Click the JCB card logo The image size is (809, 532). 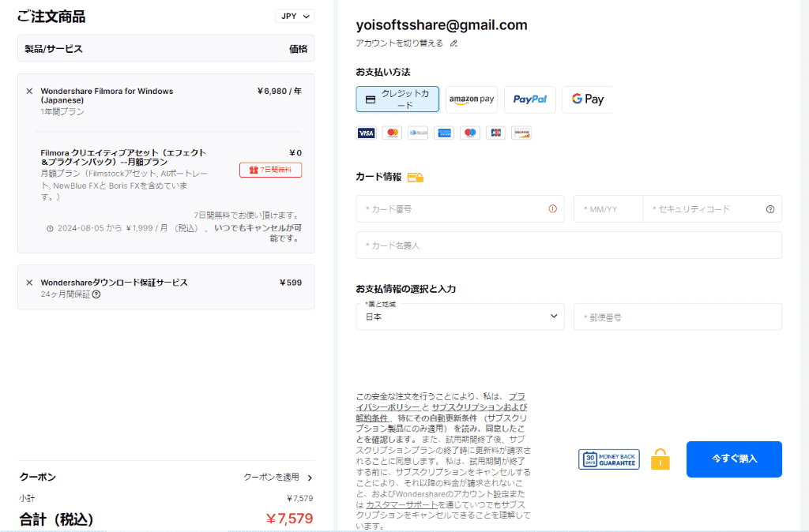(x=496, y=133)
